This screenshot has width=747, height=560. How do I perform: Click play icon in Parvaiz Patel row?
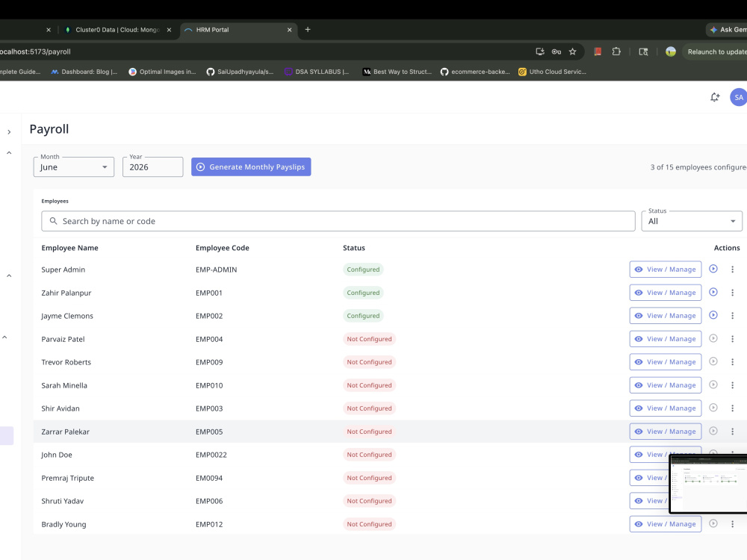[713, 338]
